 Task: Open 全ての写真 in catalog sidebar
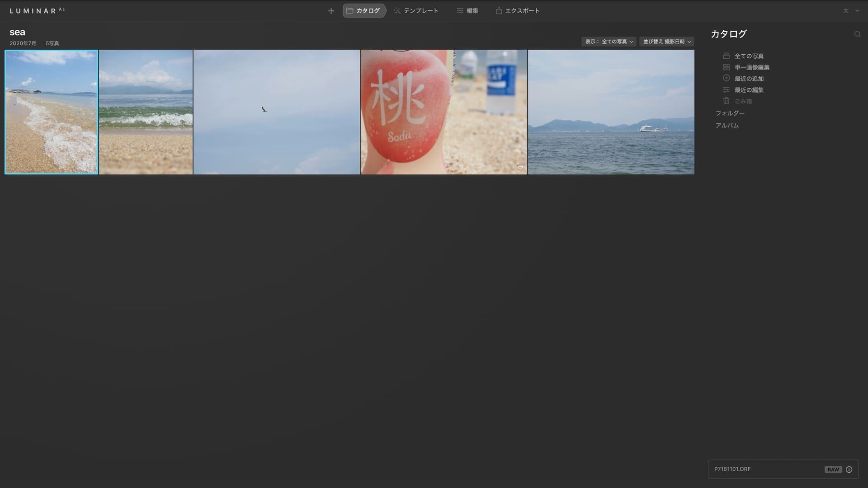[749, 56]
